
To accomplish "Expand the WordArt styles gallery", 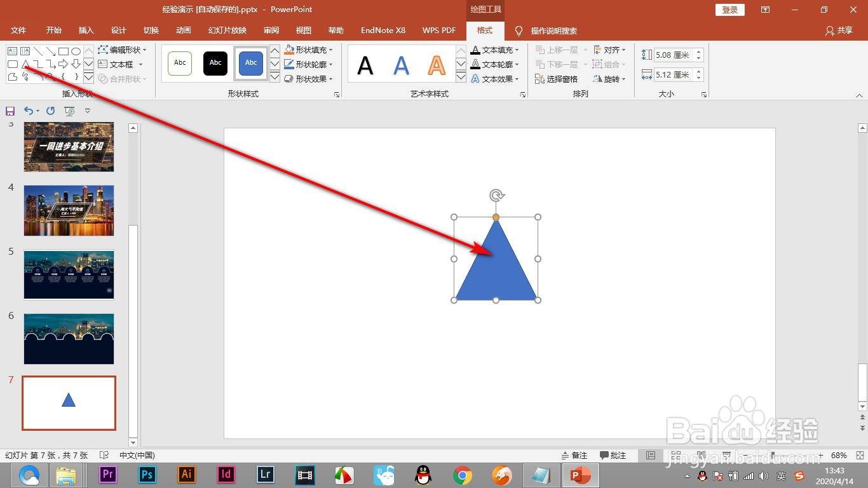I will (x=461, y=78).
